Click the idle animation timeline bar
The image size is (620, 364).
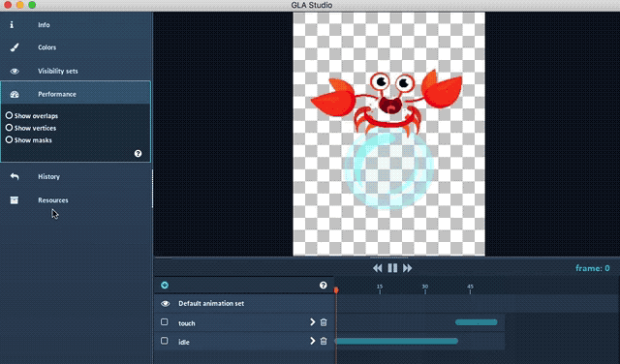[x=396, y=341]
